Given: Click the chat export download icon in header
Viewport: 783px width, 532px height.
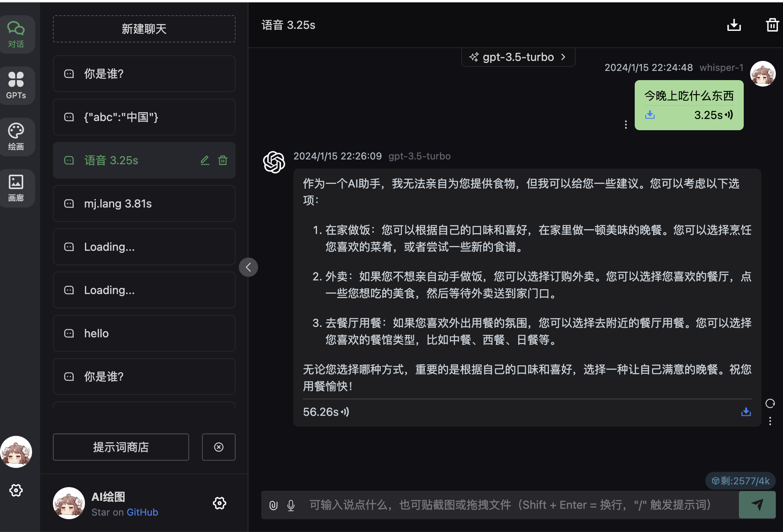Looking at the screenshot, I should tap(734, 25).
